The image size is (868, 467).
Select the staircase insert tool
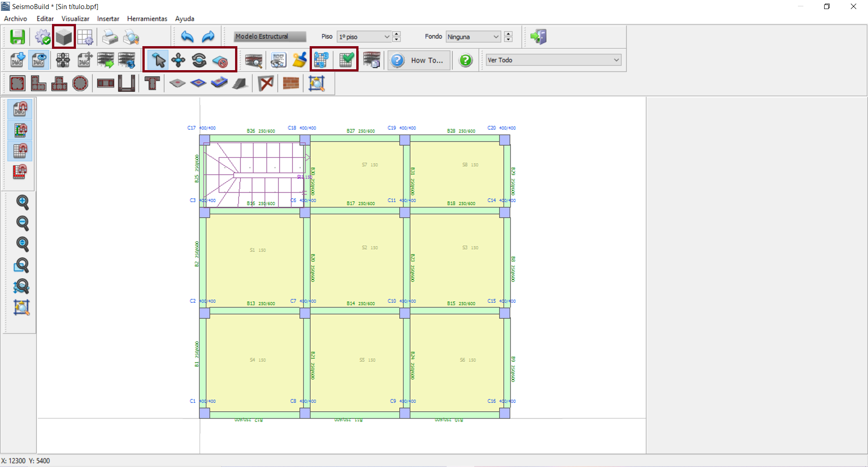pos(240,83)
